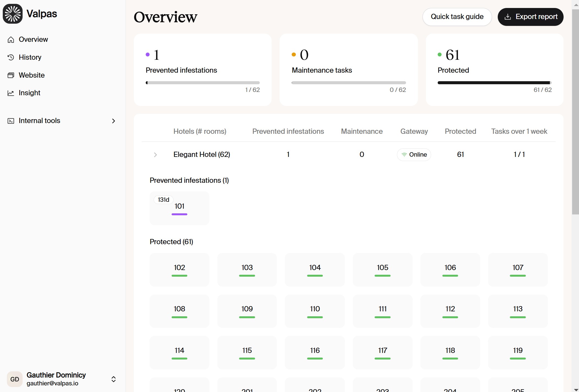The image size is (579, 392).
Task: Click the History clock icon
Action: click(11, 57)
